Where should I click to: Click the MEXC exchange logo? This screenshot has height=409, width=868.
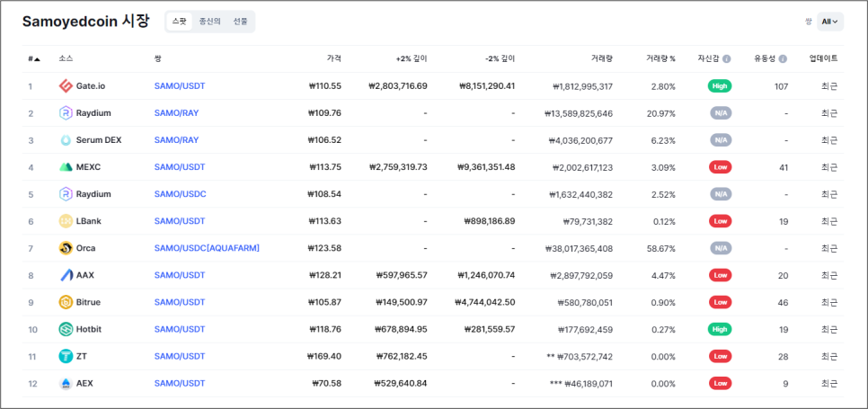(x=66, y=167)
